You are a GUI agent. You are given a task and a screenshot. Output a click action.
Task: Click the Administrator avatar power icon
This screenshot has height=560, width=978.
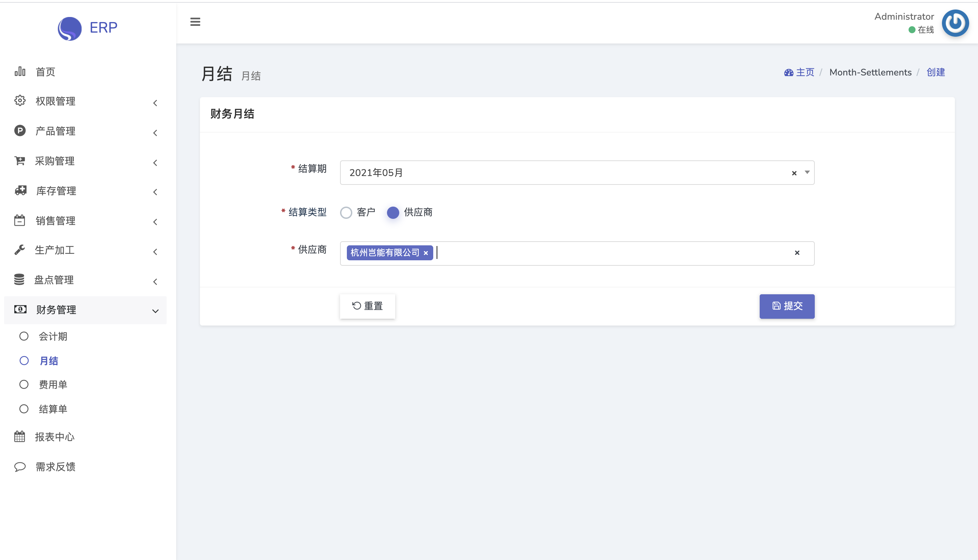coord(955,23)
